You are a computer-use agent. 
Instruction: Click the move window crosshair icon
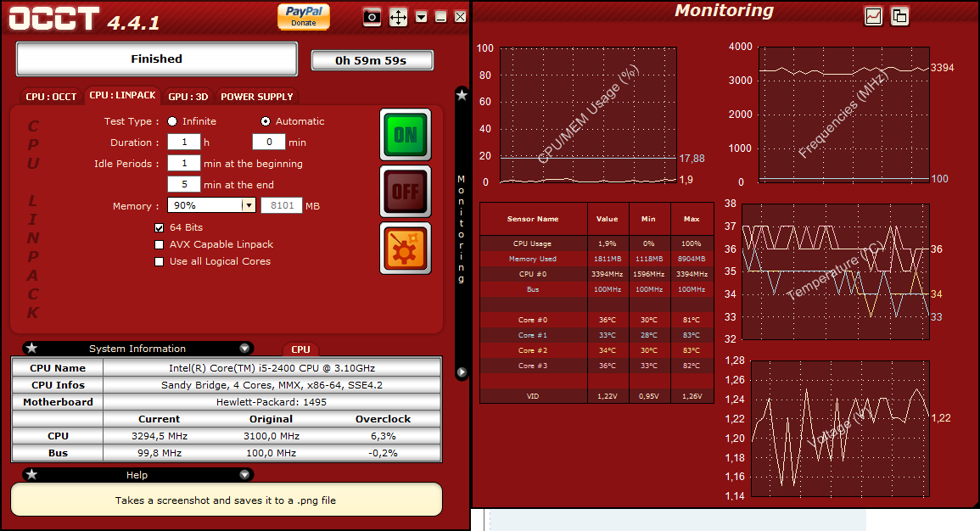tap(398, 17)
